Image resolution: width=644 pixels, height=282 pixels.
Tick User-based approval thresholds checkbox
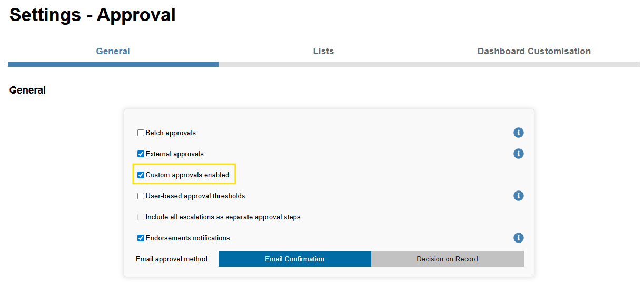(x=141, y=196)
